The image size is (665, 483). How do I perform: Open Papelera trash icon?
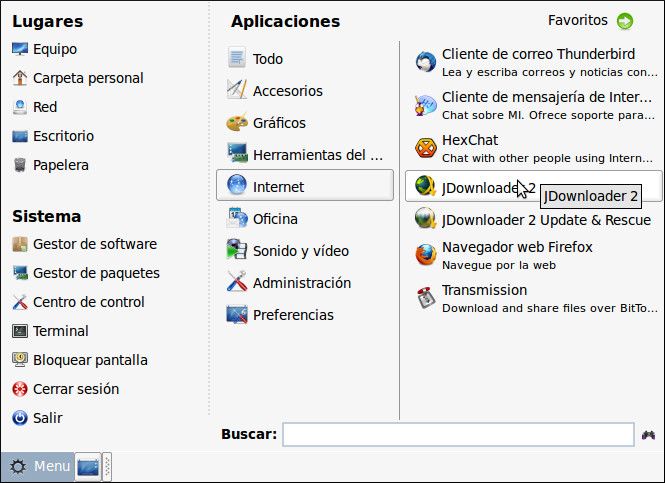coord(20,165)
